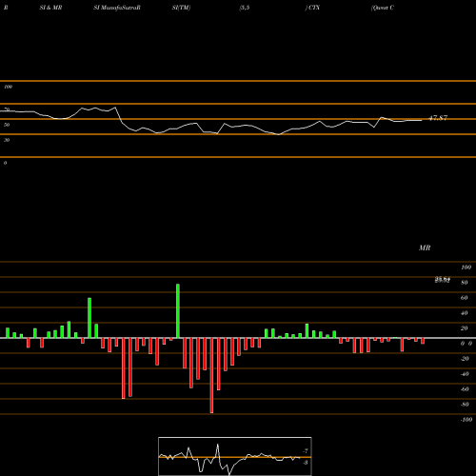Click the RSI axis label 30
The image size is (476, 476).
point(7,140)
